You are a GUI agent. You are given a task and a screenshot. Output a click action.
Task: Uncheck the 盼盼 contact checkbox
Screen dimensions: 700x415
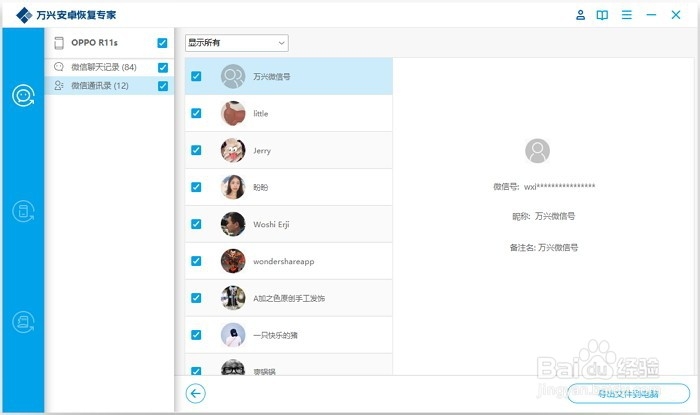click(196, 187)
